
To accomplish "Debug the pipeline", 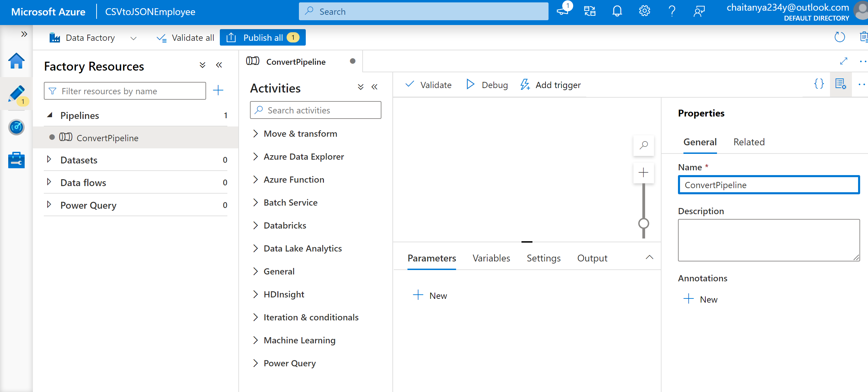I will [487, 85].
